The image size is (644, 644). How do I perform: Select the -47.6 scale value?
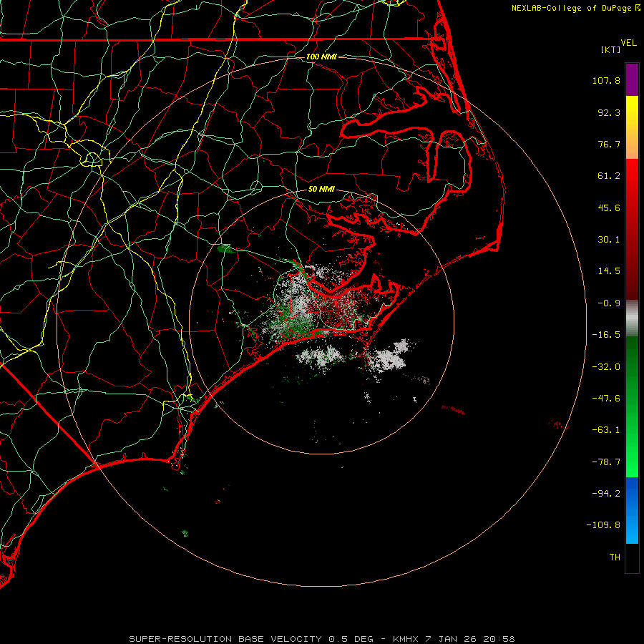click(606, 399)
